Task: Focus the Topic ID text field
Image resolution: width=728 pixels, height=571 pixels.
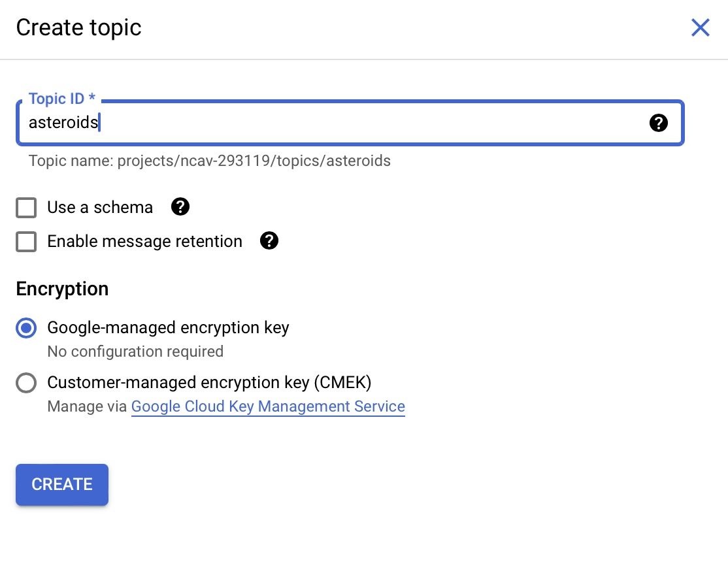Action: point(350,123)
